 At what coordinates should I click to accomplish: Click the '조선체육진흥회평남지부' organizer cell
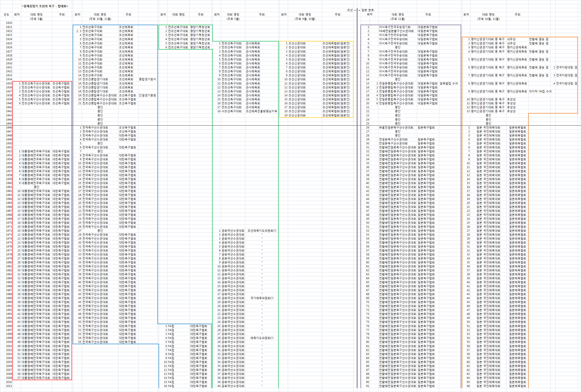261,111
